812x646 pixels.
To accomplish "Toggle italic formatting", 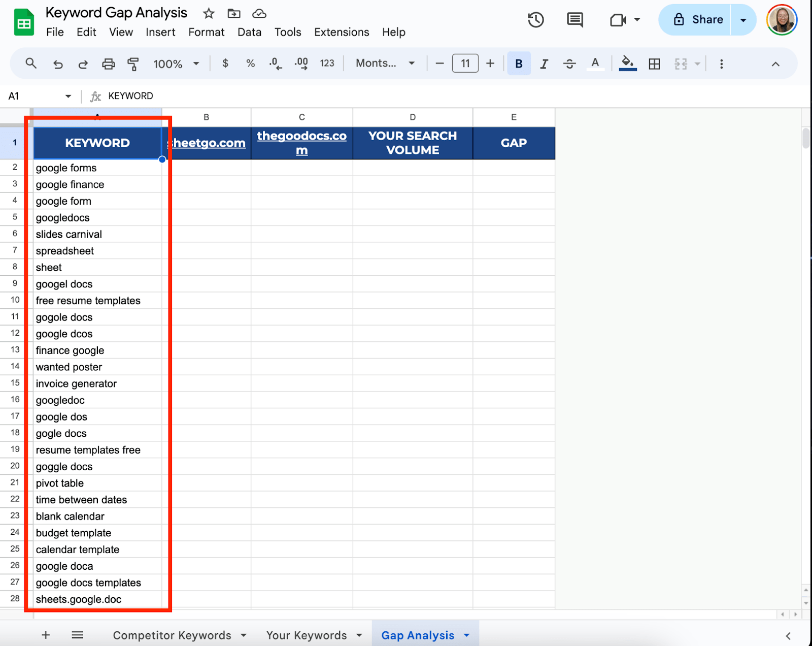I will 544,64.
